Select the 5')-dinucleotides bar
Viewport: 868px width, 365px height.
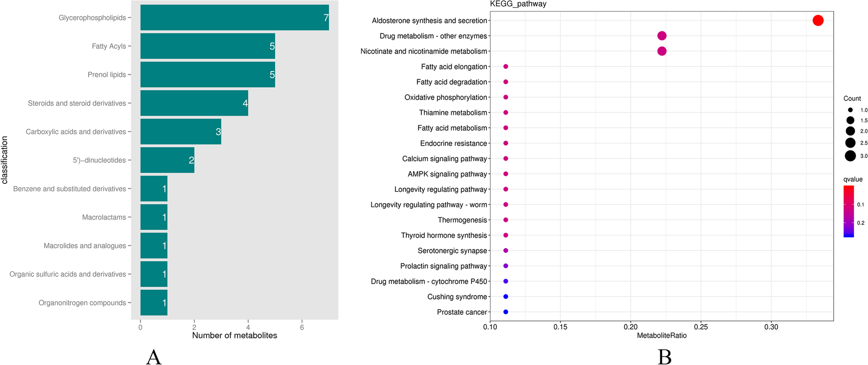[168, 160]
